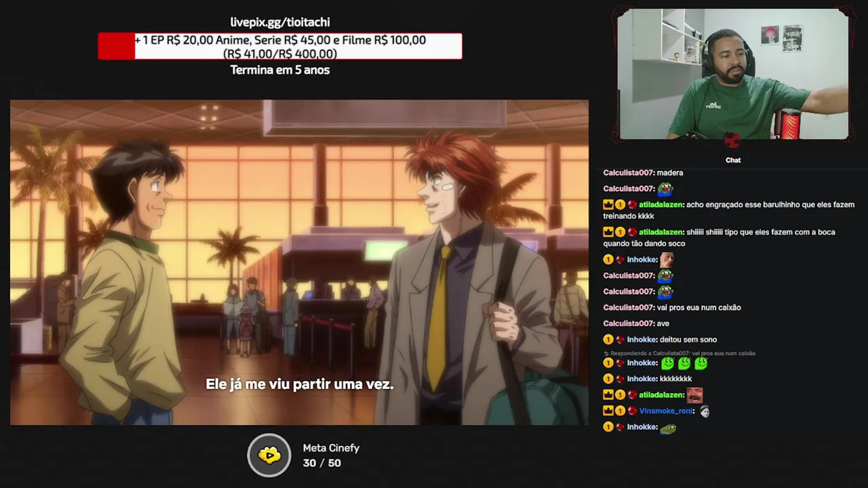This screenshot has width=868, height=488.
Task: Click the '30 / 50' goal counter
Action: [x=322, y=463]
